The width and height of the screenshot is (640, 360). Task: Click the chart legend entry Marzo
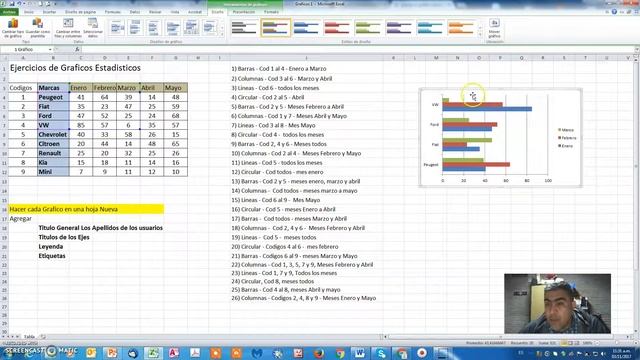click(x=566, y=130)
